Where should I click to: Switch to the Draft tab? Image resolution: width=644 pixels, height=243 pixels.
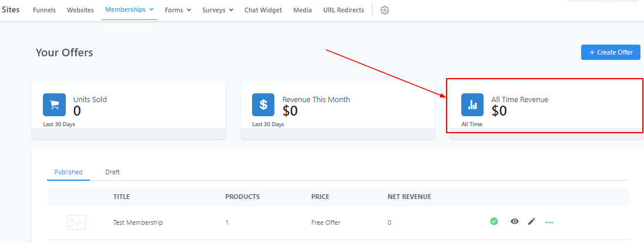pyautogui.click(x=112, y=172)
